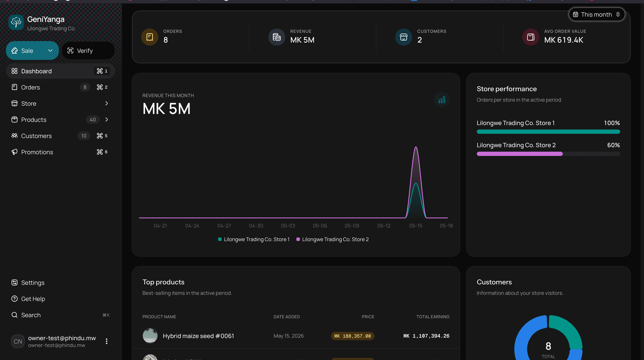Click the MK 1,107,394.26 total earning value
This screenshot has width=644, height=360.
[x=426, y=336]
